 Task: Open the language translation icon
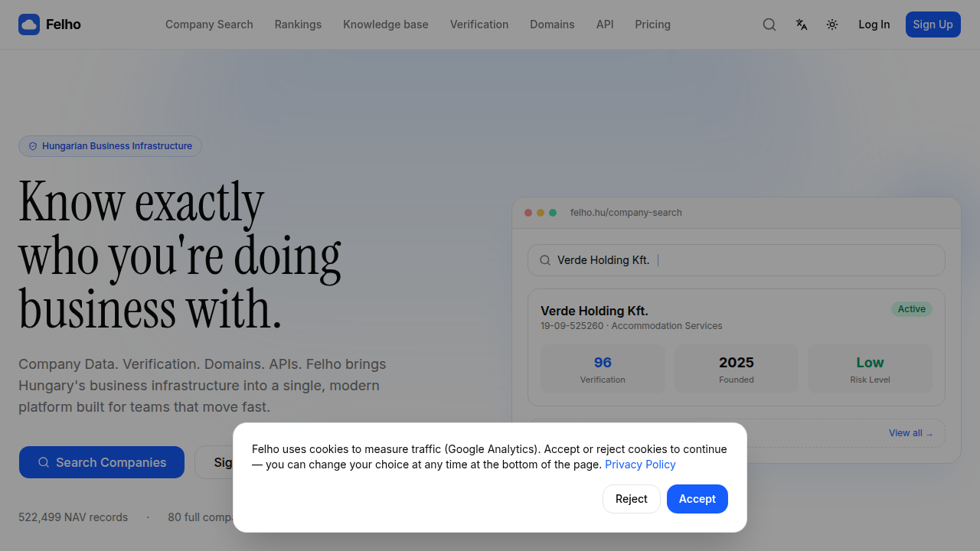click(x=802, y=24)
